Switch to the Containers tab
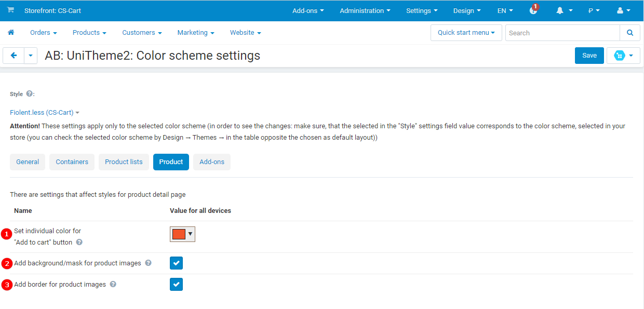The height and width of the screenshot is (309, 644). click(72, 162)
